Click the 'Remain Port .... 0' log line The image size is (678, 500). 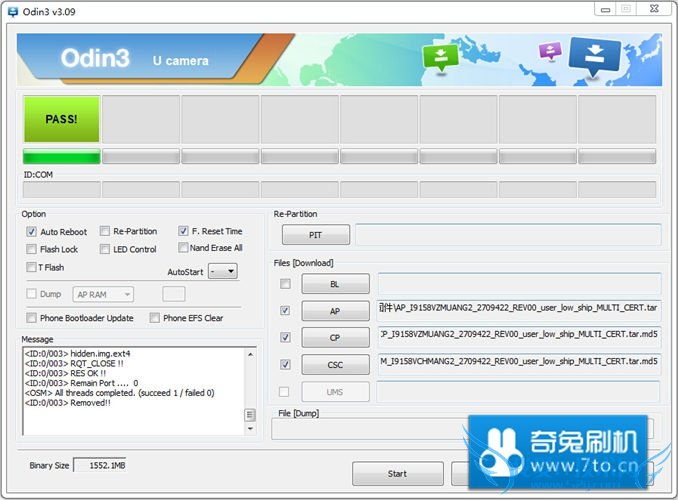click(x=82, y=383)
